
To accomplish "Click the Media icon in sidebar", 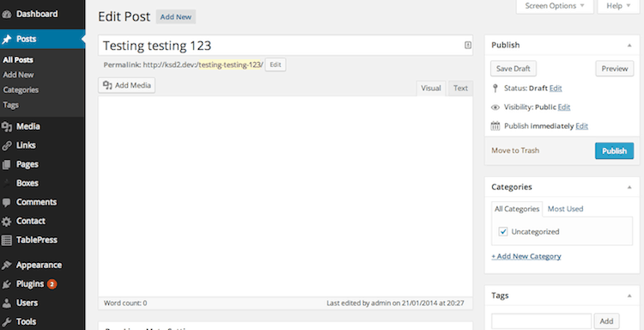I will click(6, 127).
